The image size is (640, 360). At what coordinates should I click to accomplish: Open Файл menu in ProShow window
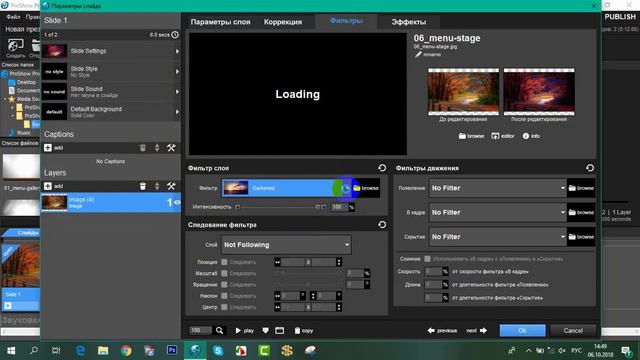pyautogui.click(x=13, y=17)
